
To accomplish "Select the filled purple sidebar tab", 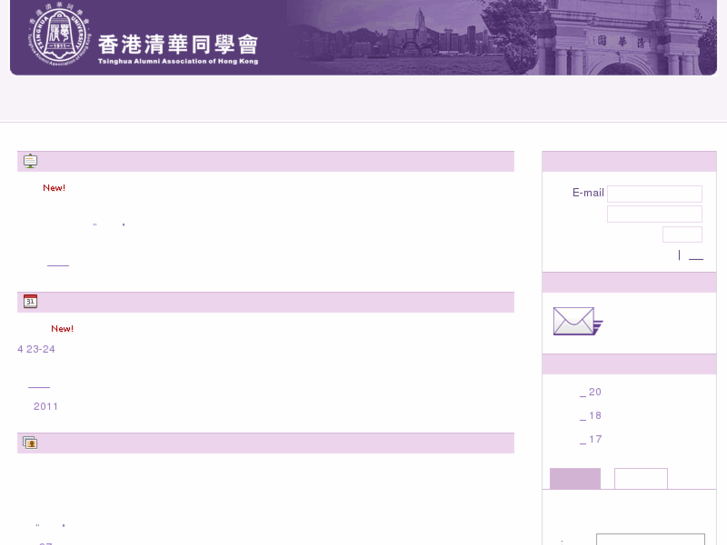I will tap(575, 479).
